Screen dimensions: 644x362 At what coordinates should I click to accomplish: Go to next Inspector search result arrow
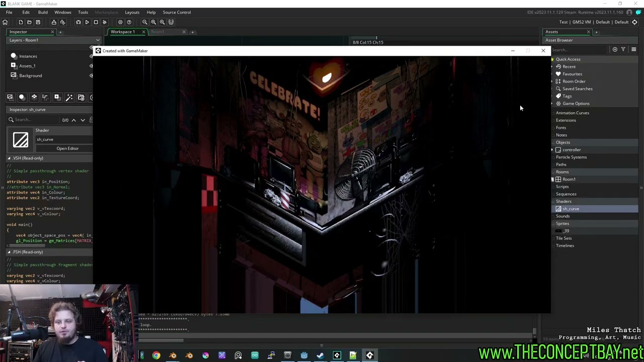[x=83, y=120]
